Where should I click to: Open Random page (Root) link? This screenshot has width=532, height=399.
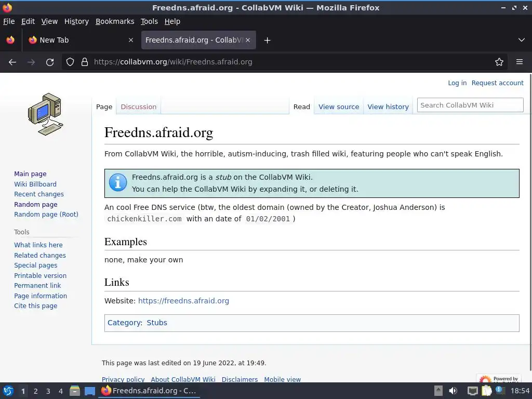46,215
